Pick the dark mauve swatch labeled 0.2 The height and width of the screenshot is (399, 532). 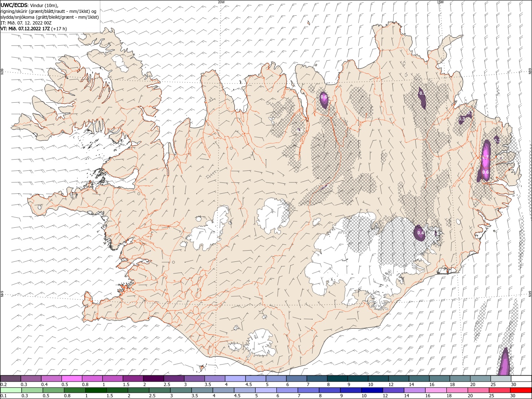point(10,378)
